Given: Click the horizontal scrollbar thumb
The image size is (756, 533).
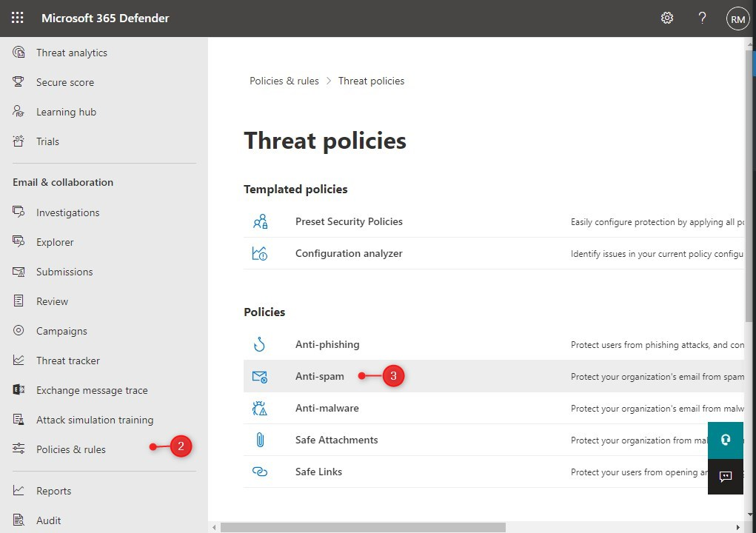Looking at the screenshot, I should (x=363, y=527).
